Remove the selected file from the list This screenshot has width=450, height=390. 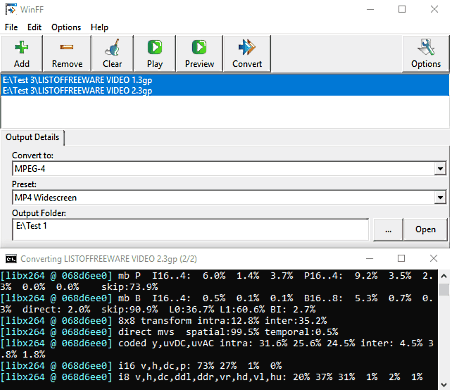(x=67, y=54)
